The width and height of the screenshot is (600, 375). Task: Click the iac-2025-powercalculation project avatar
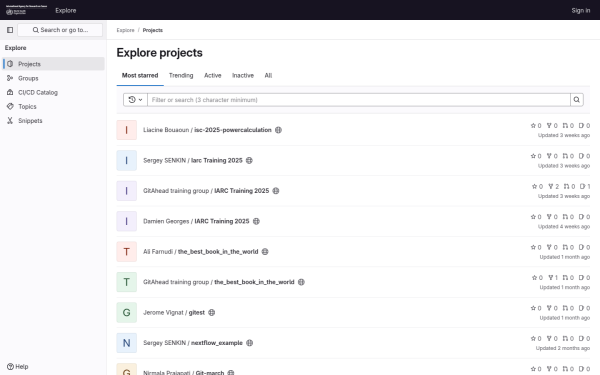click(127, 130)
